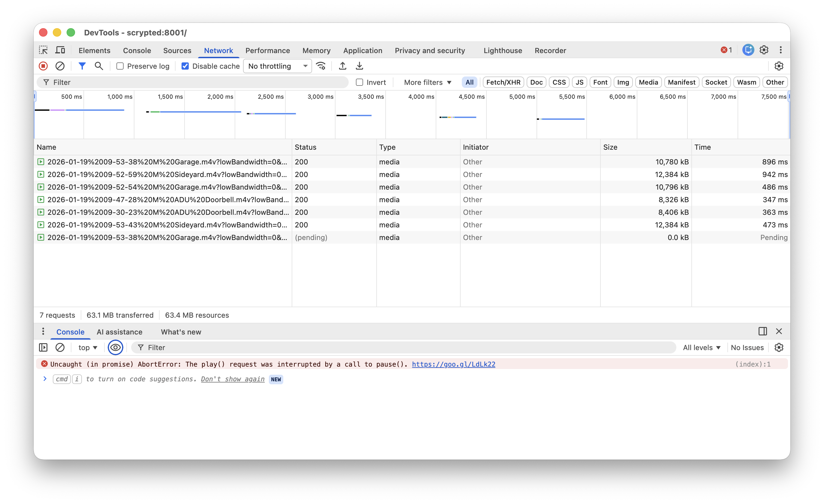824x504 pixels.
Task: Open the All levels log dropdown
Action: 701,347
